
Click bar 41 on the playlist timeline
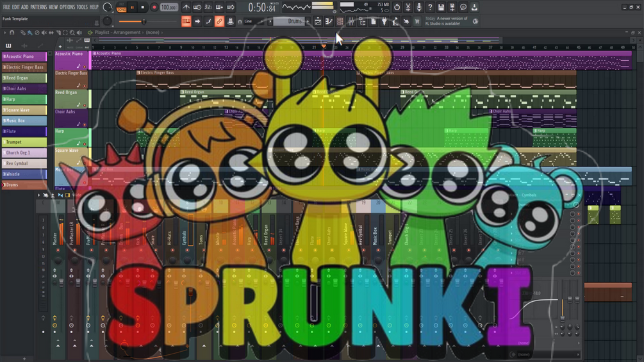tap(534, 47)
